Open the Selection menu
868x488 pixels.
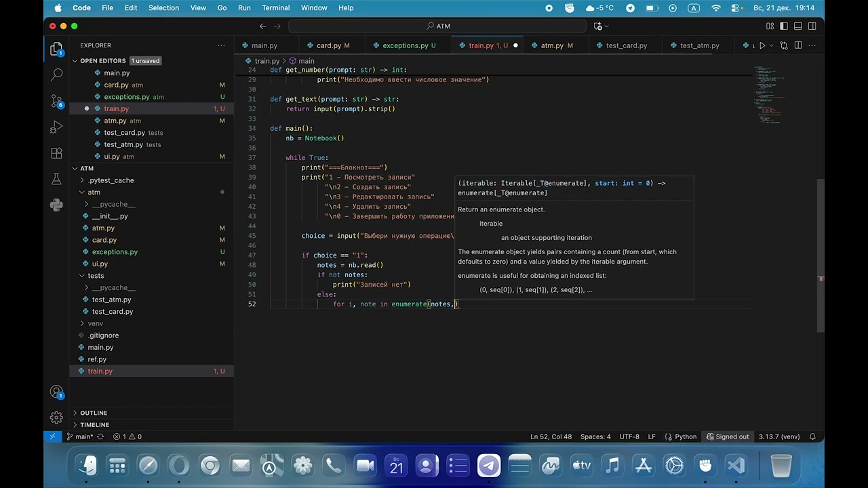163,8
